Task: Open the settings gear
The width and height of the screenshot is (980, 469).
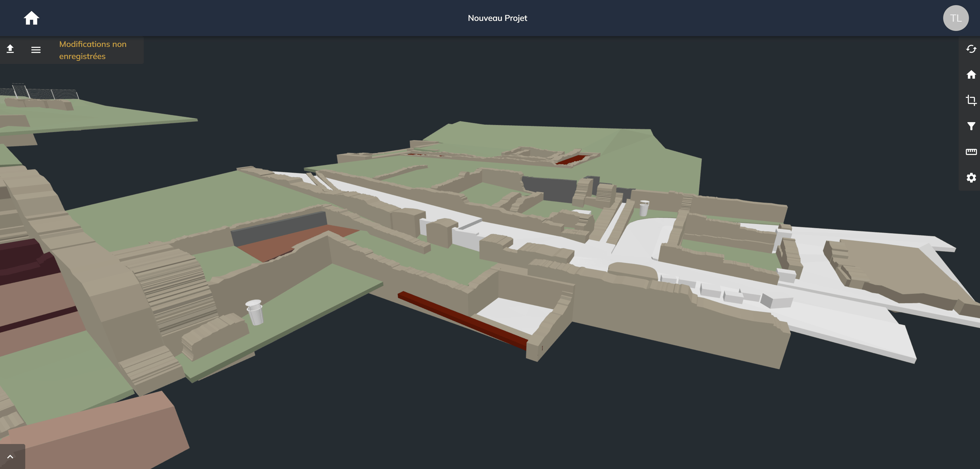Action: [x=971, y=178]
